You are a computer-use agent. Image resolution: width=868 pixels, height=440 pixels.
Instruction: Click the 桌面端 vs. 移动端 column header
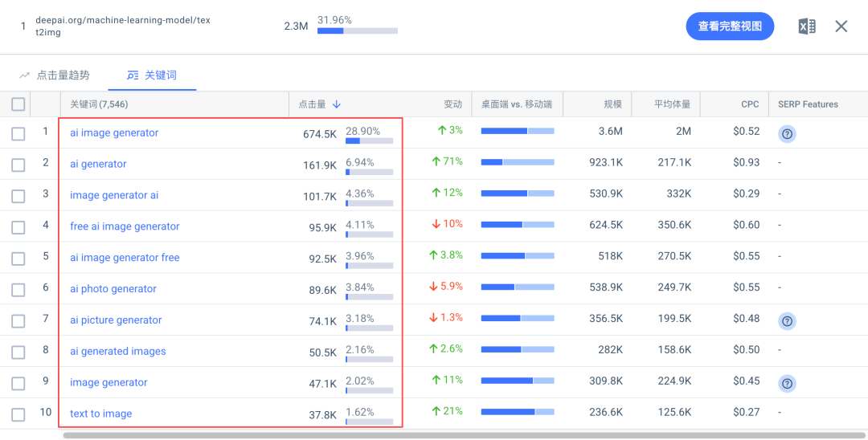517,104
